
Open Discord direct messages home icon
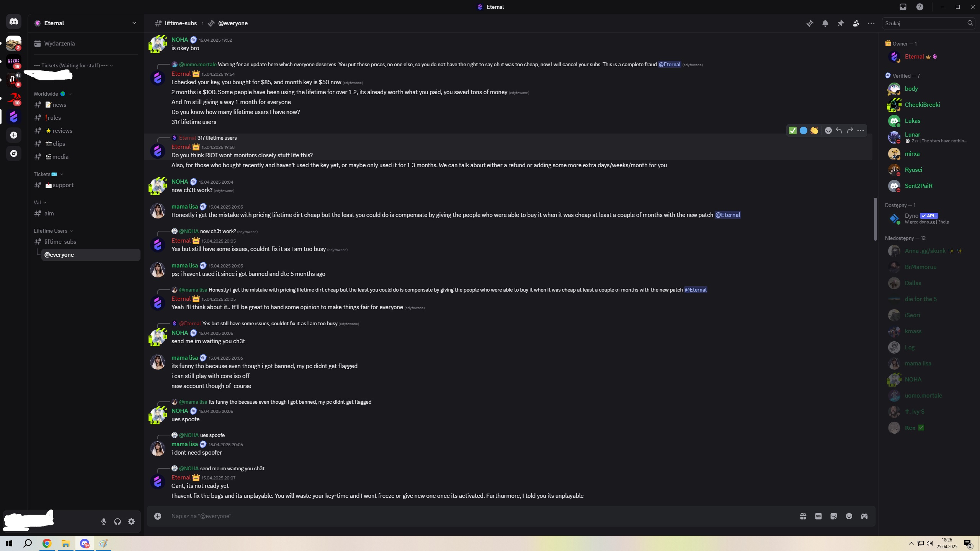[14, 22]
